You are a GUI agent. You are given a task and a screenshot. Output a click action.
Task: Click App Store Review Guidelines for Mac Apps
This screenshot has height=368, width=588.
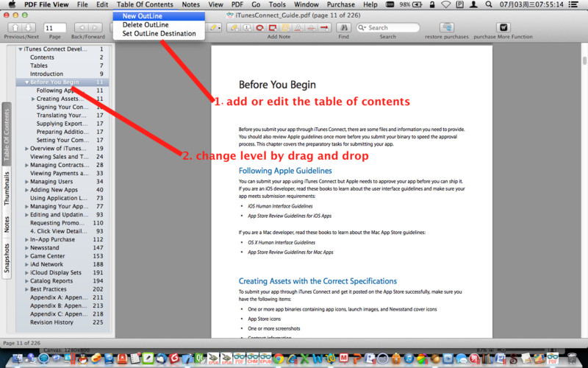point(290,252)
